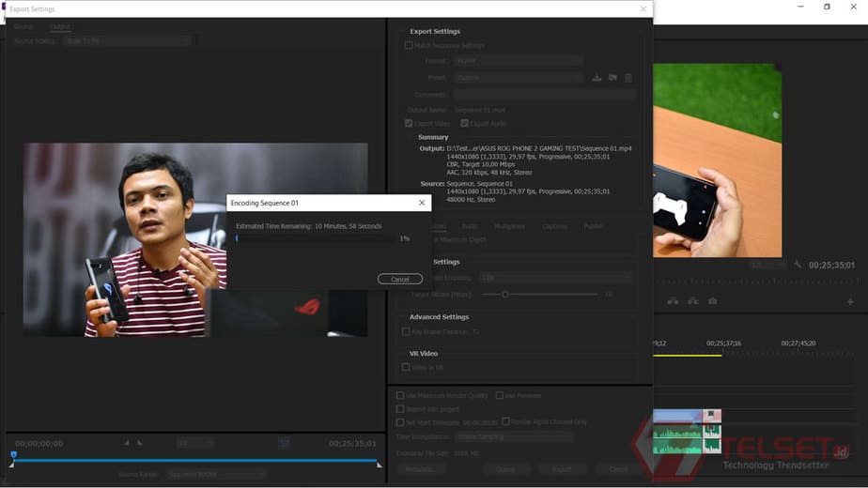Close the Encoding Sequence 01 dialog
Image resolution: width=868 pixels, height=488 pixels.
[422, 203]
